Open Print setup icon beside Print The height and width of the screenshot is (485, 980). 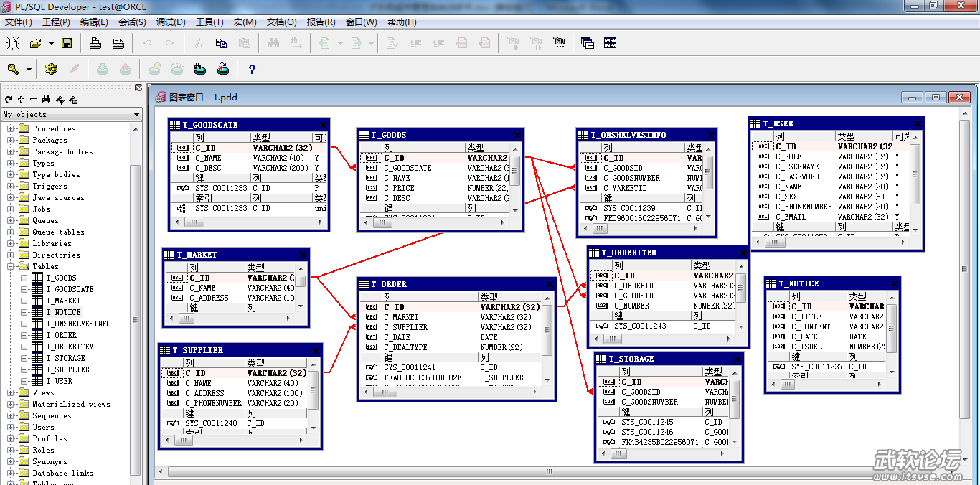tap(118, 43)
